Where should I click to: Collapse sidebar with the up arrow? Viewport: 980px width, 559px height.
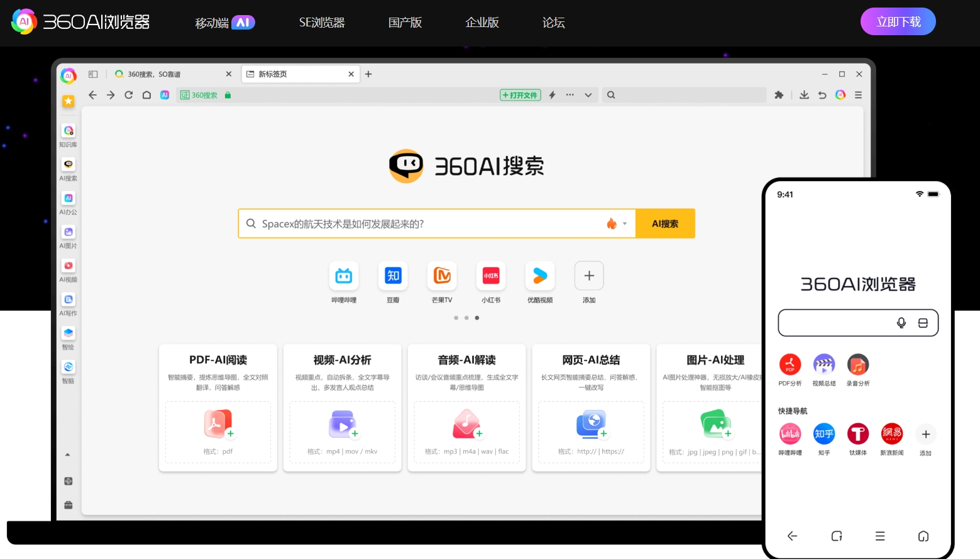(x=68, y=455)
